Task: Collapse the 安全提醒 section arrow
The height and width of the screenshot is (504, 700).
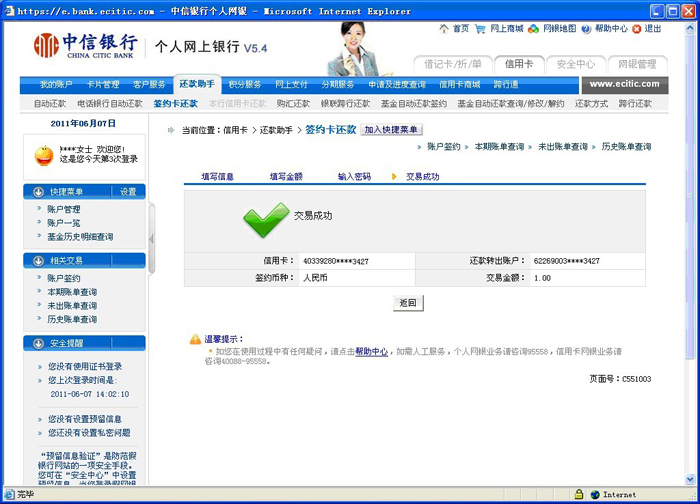Action: point(38,343)
